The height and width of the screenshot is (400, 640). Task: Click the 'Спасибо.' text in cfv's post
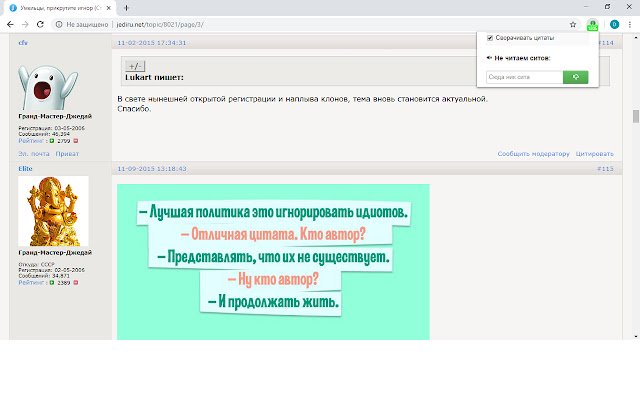[134, 109]
